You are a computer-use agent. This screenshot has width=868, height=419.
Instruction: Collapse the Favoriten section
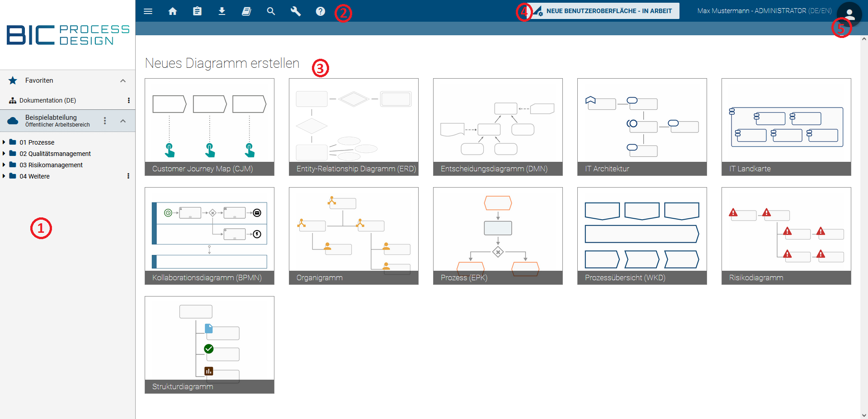click(123, 80)
